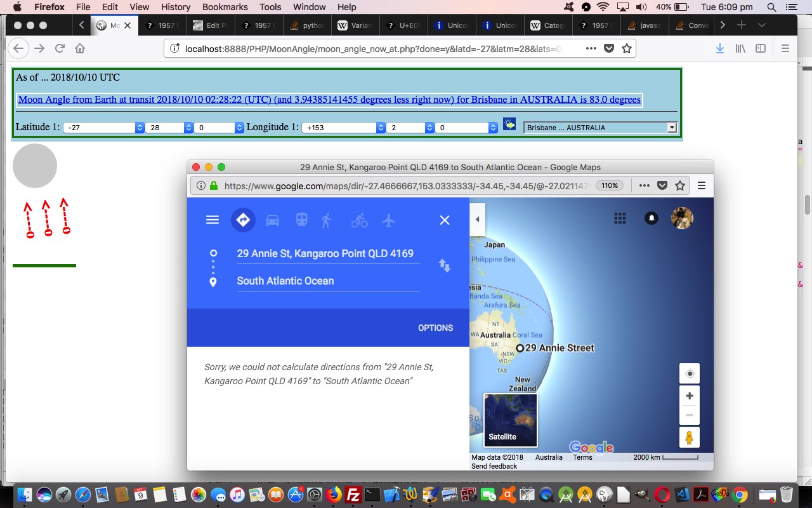Bookmark the Moon Angle page with star
The image size is (812, 508).
point(627,48)
